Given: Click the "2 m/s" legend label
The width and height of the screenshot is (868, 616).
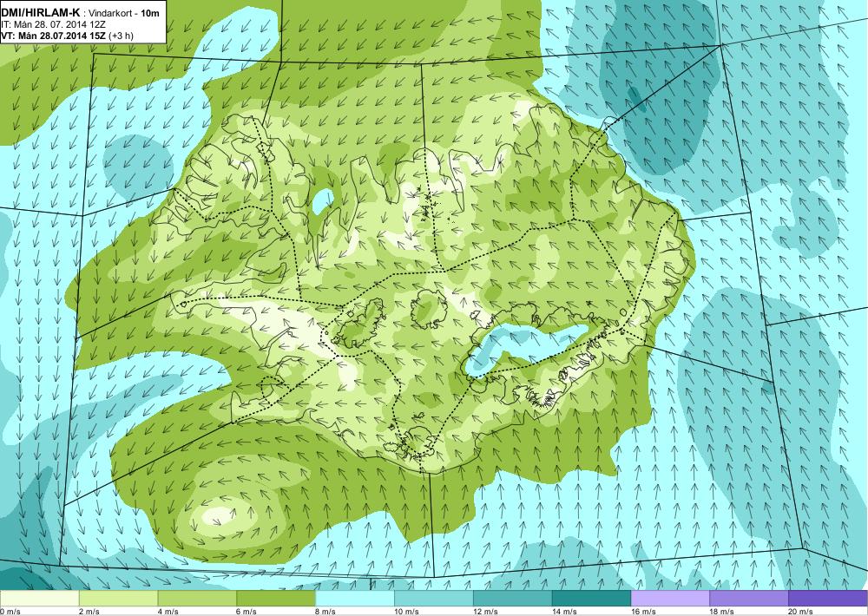Looking at the screenshot, I should click(x=89, y=612).
